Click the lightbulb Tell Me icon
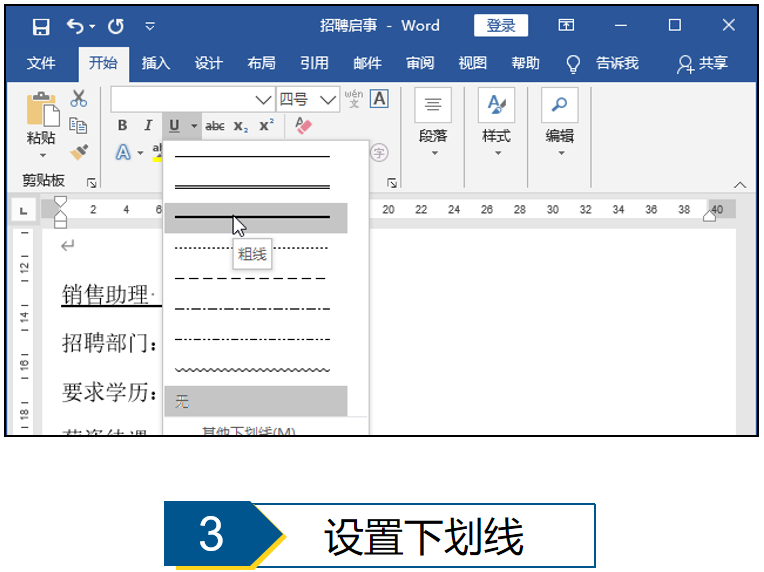The image size is (764, 572). coord(573,64)
